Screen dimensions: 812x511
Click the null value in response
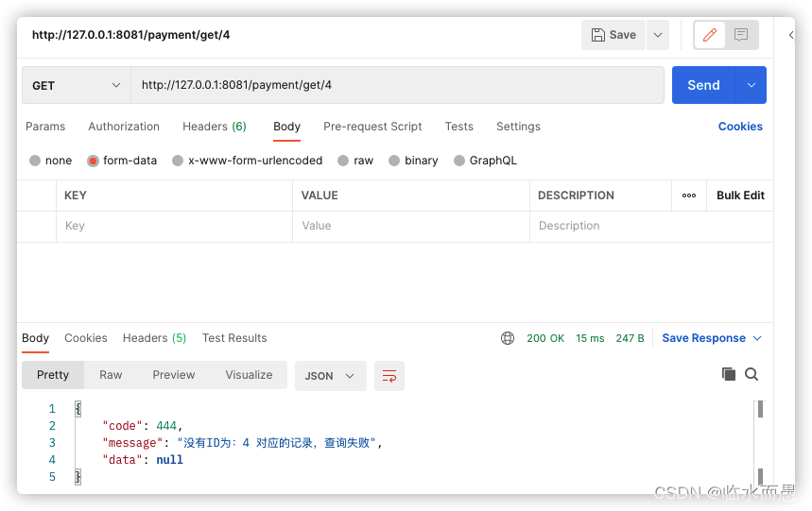[x=169, y=460]
